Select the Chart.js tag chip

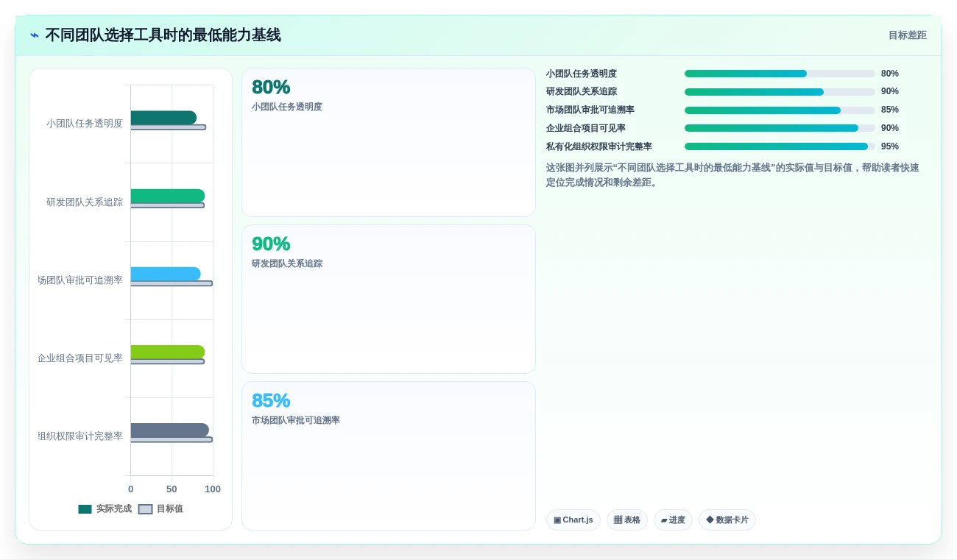[573, 520]
